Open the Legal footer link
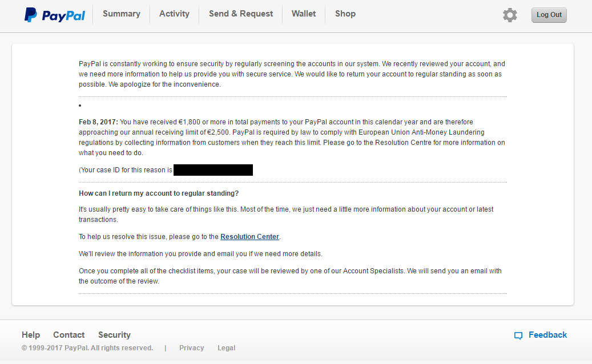This screenshot has width=592, height=364. point(226,348)
